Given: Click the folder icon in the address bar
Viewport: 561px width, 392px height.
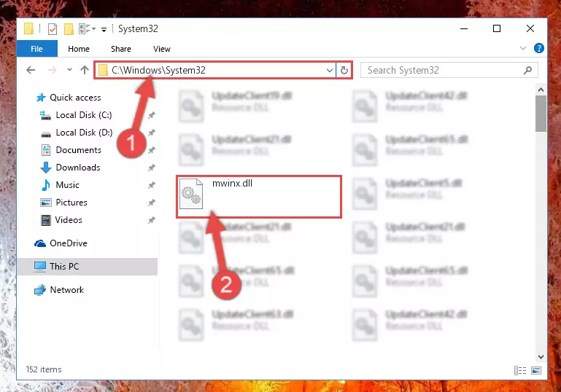Looking at the screenshot, I should click(x=103, y=70).
